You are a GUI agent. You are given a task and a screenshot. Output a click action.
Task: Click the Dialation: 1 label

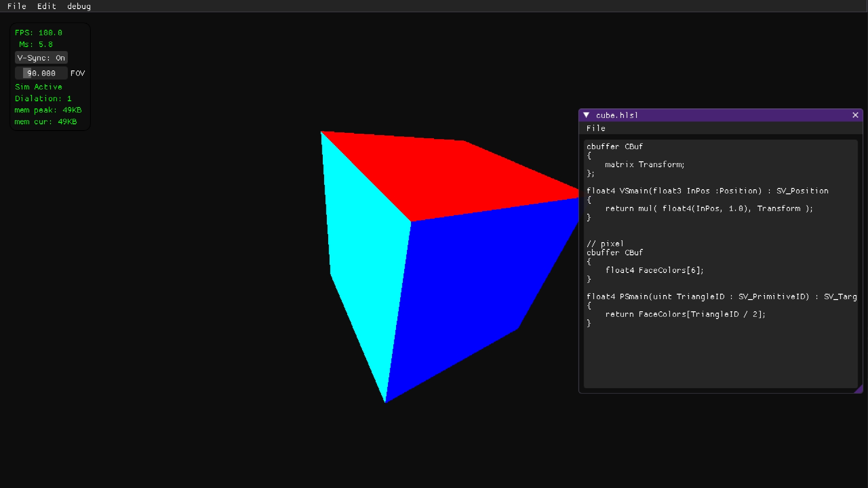(43, 99)
